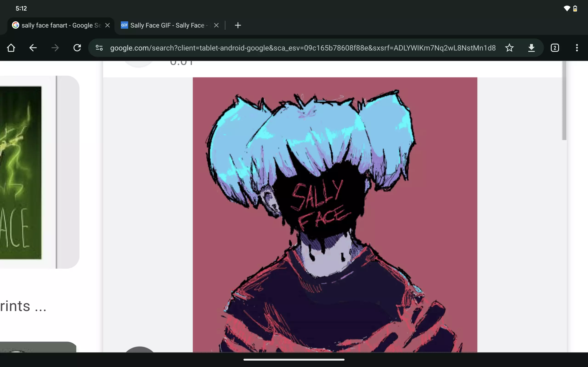Image resolution: width=588 pixels, height=367 pixels.
Task: Click the forward navigation arrow
Action: click(x=55, y=48)
